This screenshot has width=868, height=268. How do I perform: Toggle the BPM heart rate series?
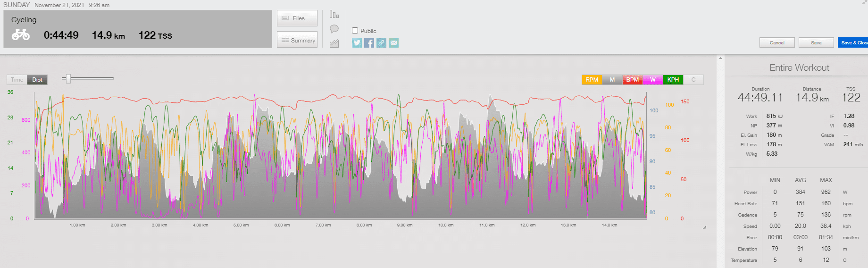point(632,80)
